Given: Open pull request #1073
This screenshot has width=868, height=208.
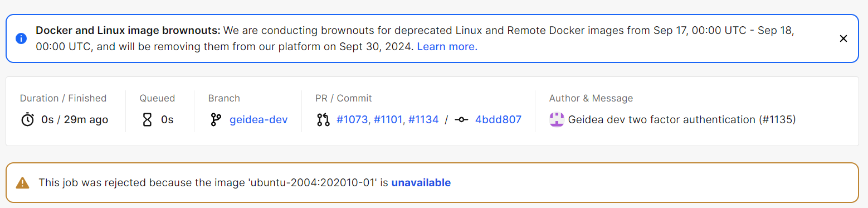Looking at the screenshot, I should click(352, 119).
